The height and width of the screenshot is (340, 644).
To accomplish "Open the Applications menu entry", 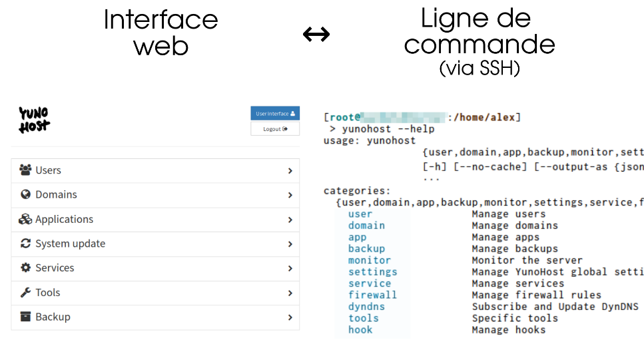I will [155, 220].
